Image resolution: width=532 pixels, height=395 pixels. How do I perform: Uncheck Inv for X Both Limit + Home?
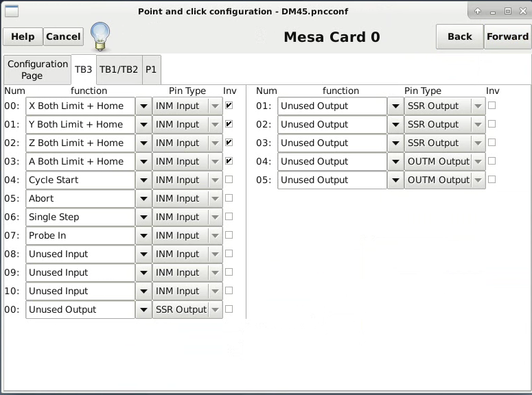coord(229,106)
